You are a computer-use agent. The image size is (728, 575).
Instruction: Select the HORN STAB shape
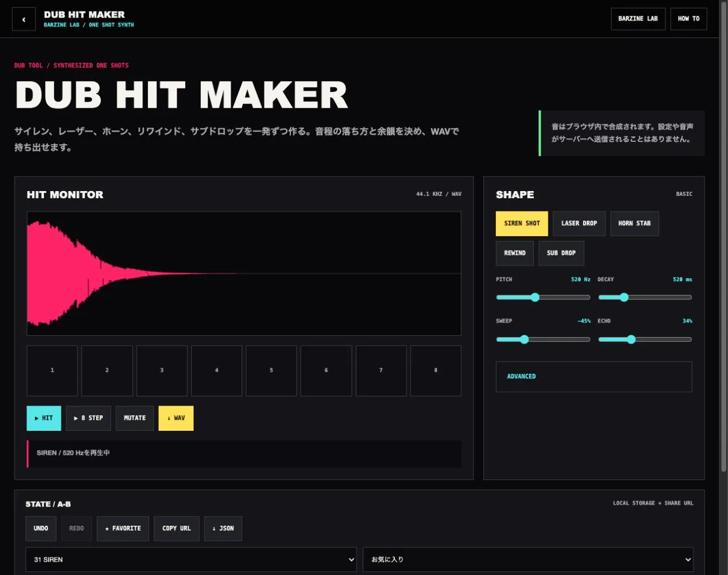[634, 224]
